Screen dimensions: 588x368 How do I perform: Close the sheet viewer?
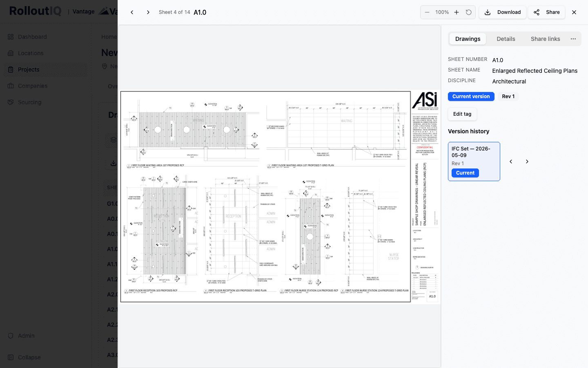click(x=574, y=12)
